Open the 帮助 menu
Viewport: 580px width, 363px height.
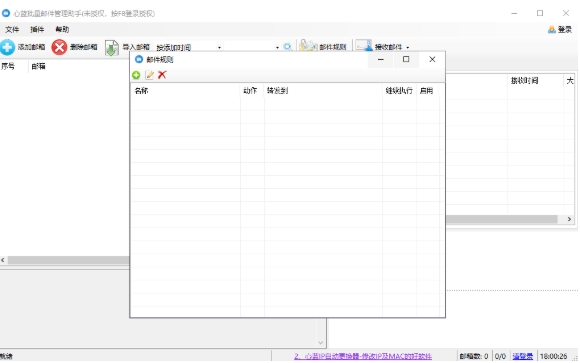(x=62, y=29)
